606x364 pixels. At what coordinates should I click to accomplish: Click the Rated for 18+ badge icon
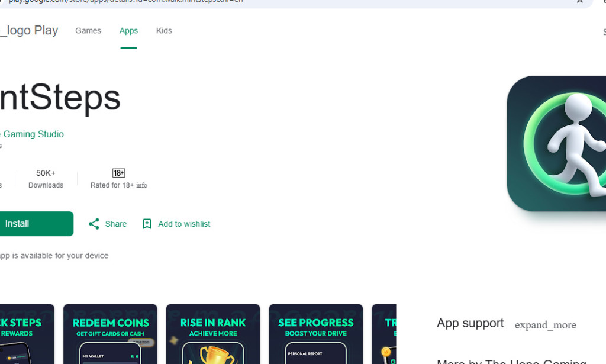(118, 172)
